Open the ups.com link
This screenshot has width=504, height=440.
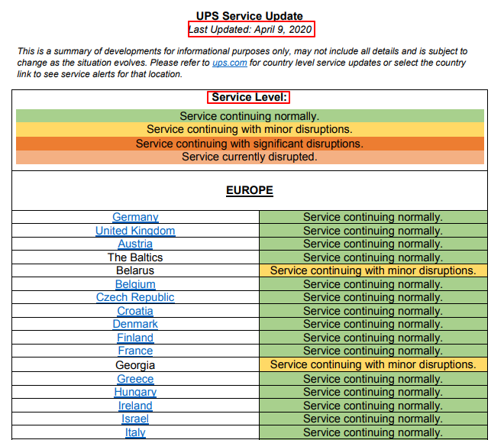click(x=230, y=63)
